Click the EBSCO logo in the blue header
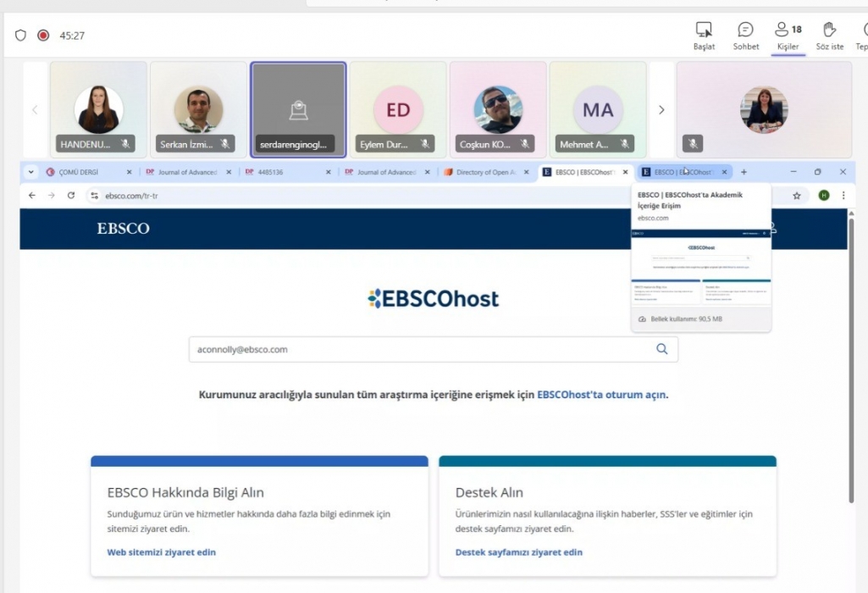Screen dimensions: 868x593 coord(123,229)
